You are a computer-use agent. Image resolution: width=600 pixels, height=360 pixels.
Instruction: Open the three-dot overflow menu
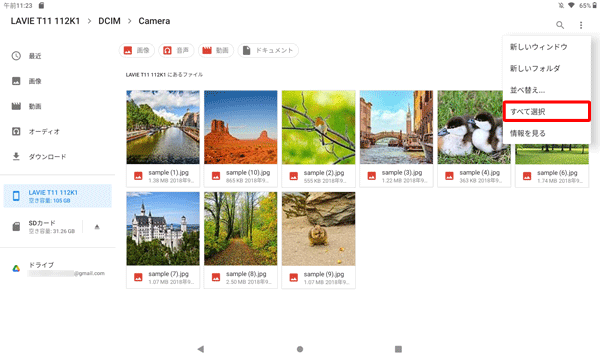pyautogui.click(x=581, y=25)
